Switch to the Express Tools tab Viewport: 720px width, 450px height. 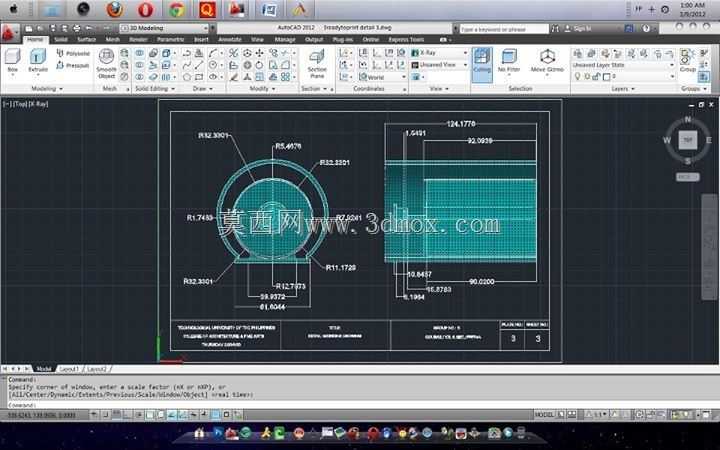click(x=406, y=39)
